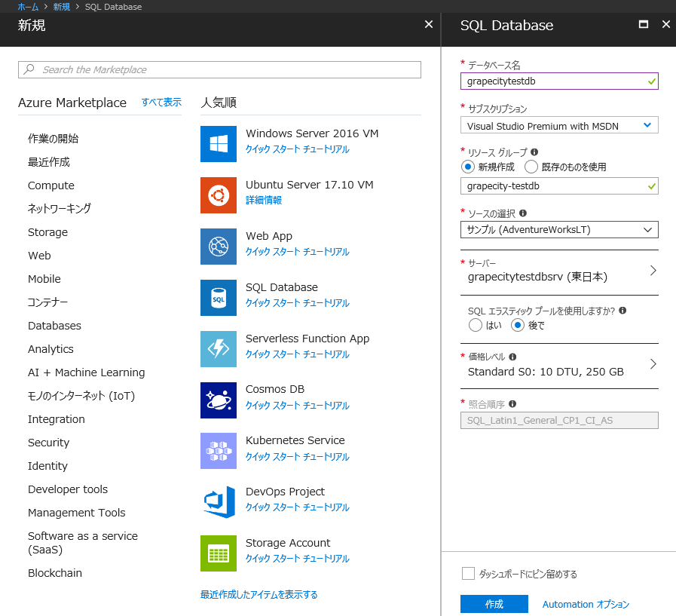Click the Marketplace search magnifier icon

(x=29, y=69)
